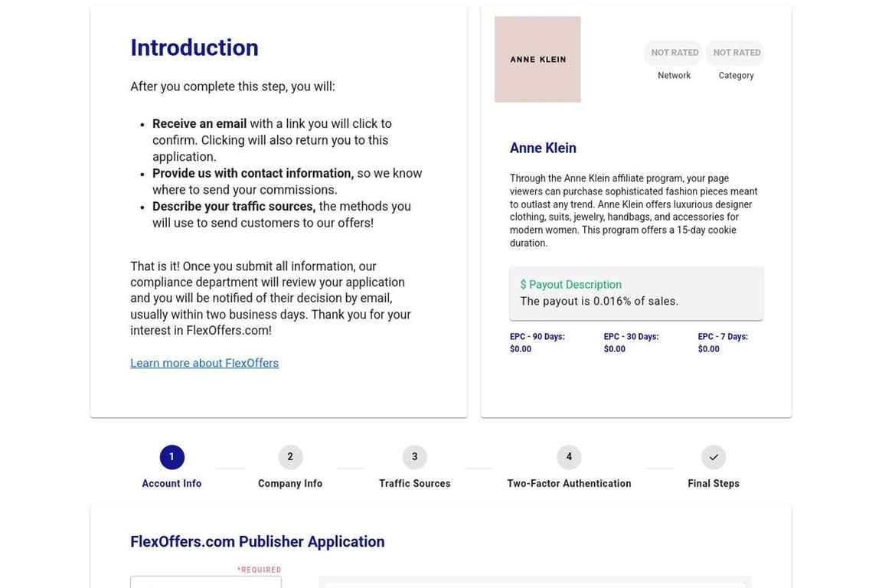This screenshot has height=588, width=882.
Task: Click the Payout Description heading
Action: 571,285
